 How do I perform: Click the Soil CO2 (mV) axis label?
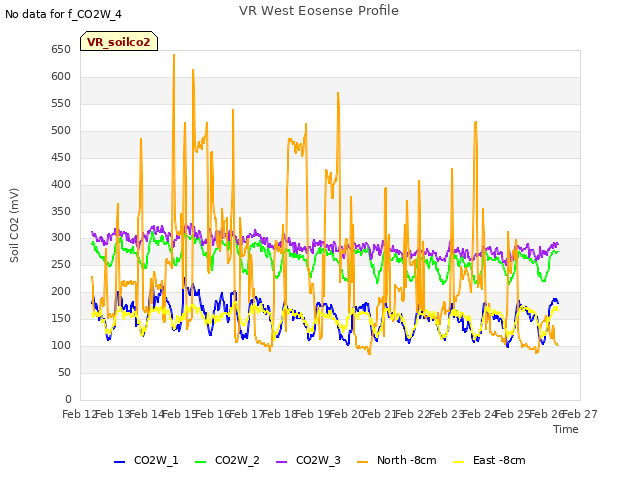coord(14,225)
